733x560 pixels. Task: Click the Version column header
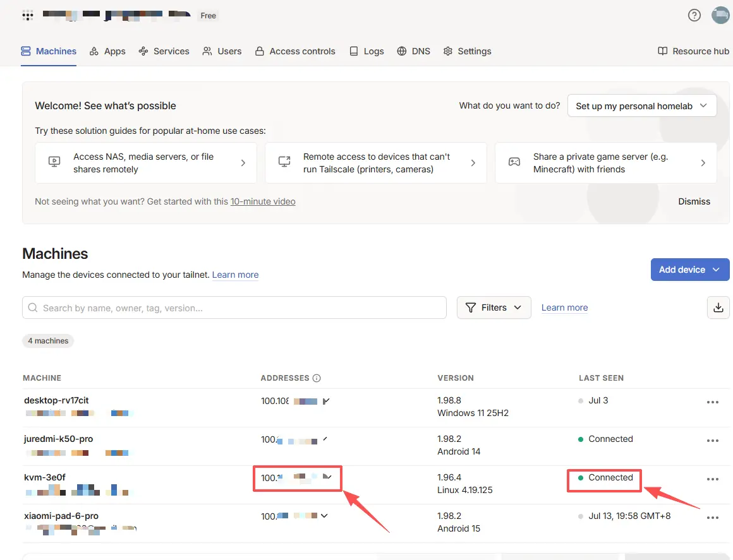[456, 378]
